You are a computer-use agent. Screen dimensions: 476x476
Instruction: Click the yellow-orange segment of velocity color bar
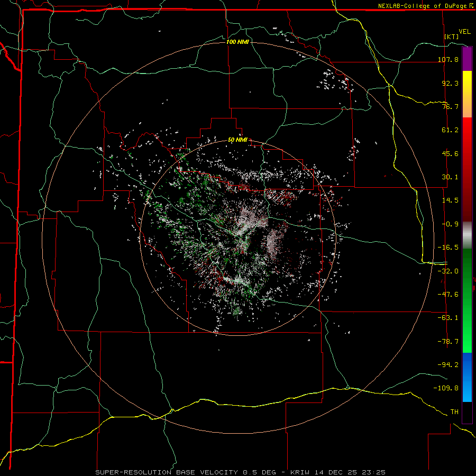point(467,94)
